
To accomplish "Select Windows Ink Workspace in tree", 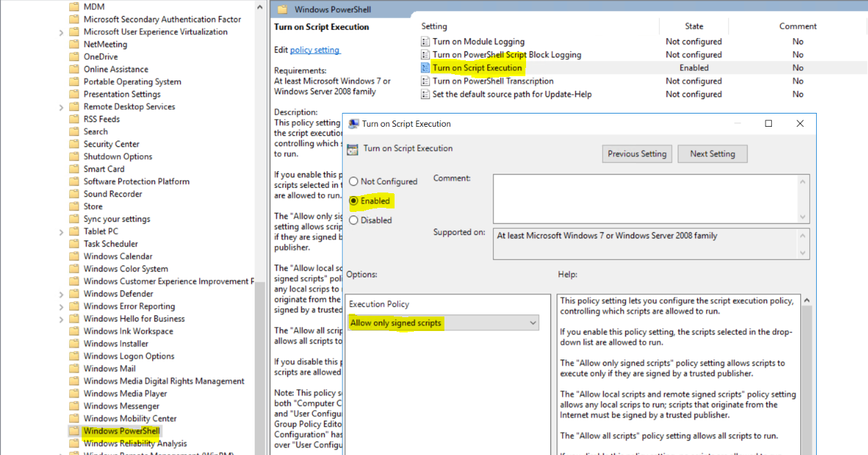I will tap(129, 331).
